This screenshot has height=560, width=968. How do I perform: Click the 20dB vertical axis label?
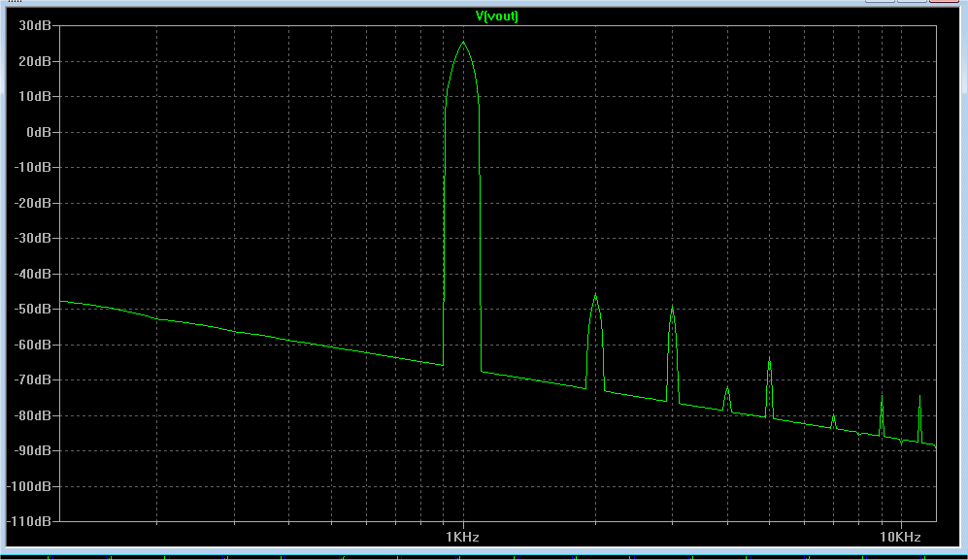[35, 62]
